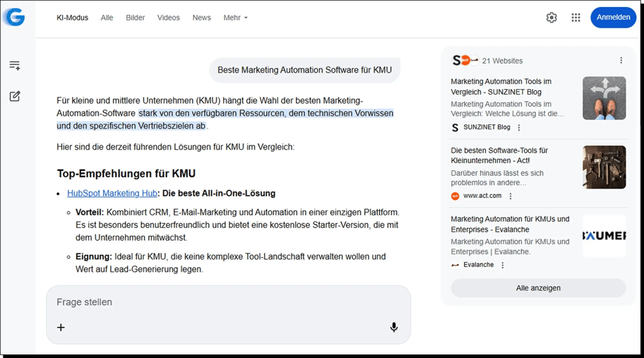Open options menu next to www.act.com
The image size is (644, 358).
click(510, 196)
